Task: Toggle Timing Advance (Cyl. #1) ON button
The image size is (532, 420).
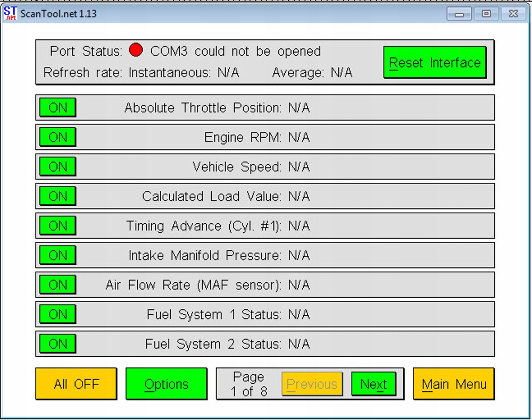Action: click(x=57, y=226)
